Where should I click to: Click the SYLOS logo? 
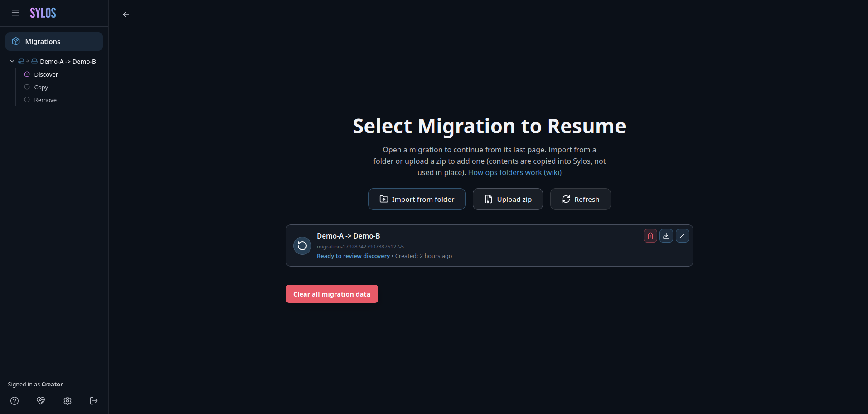tap(43, 13)
